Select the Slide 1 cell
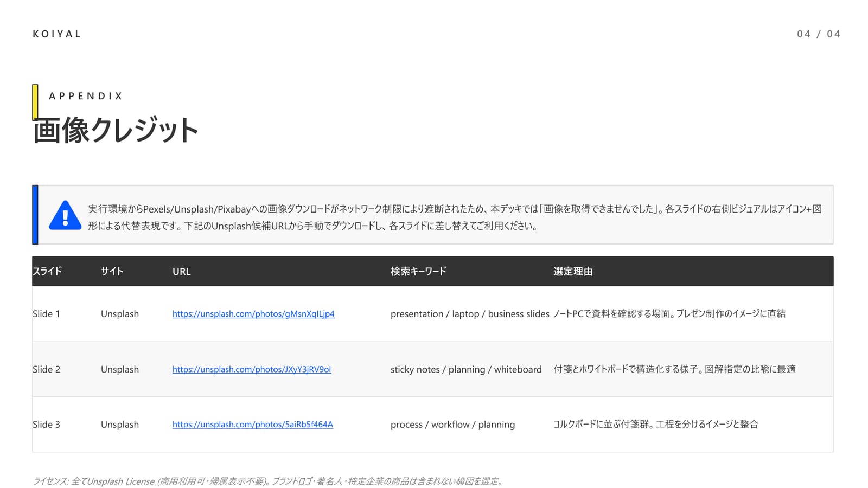Screen dimensions: 868x488 [46, 314]
